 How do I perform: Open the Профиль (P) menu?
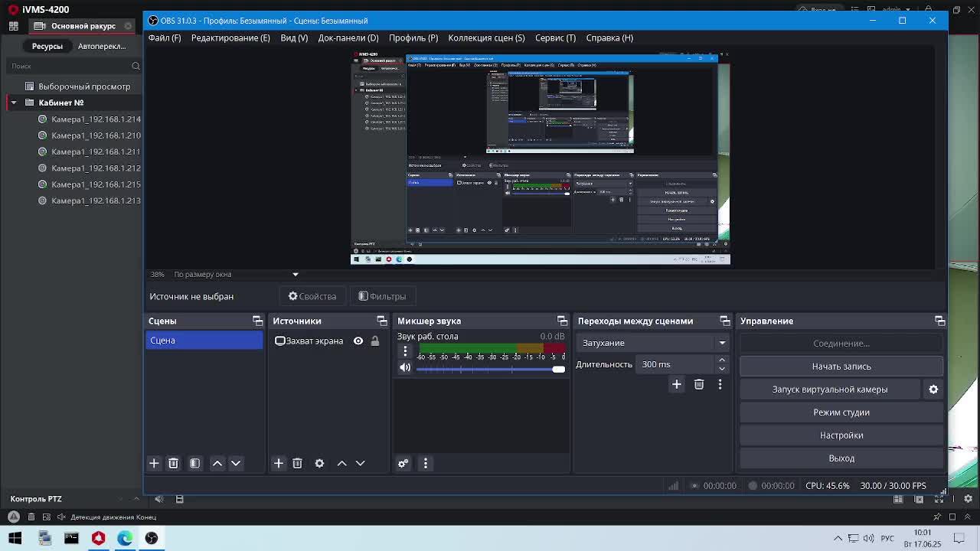413,37
